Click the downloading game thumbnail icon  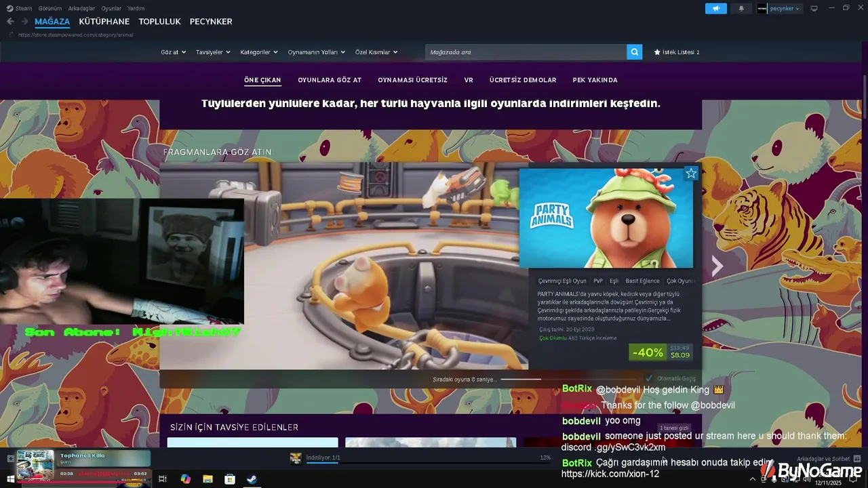296,458
